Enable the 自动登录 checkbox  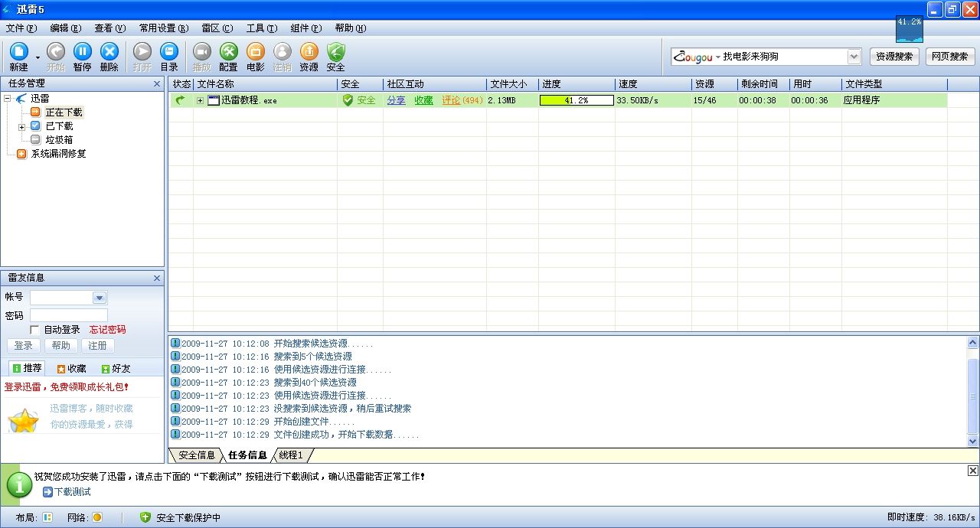(34, 330)
